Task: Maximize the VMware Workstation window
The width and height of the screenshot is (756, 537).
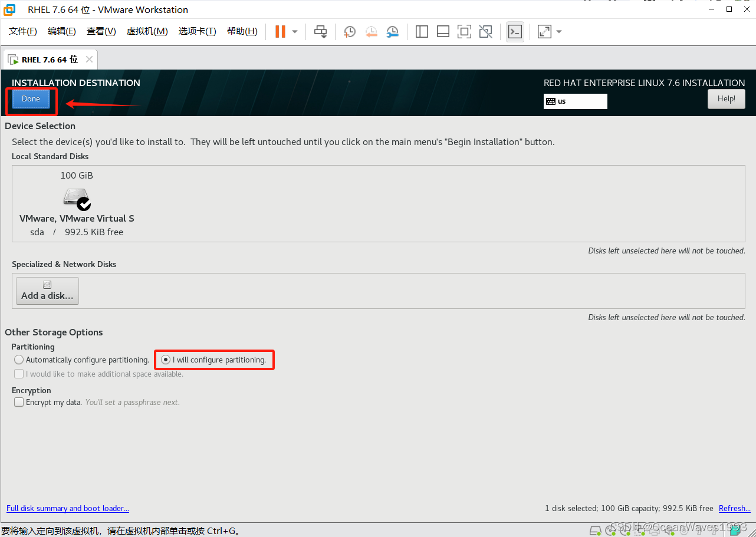Action: click(x=729, y=9)
